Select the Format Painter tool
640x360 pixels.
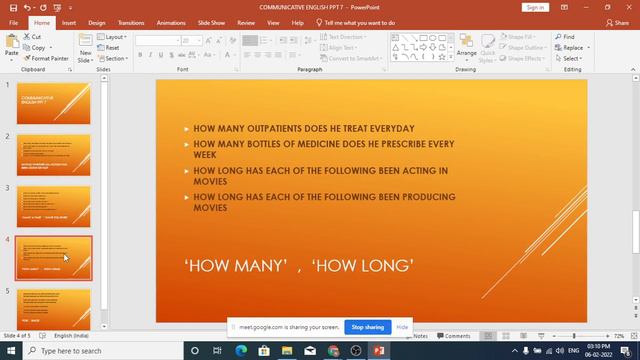46,58
